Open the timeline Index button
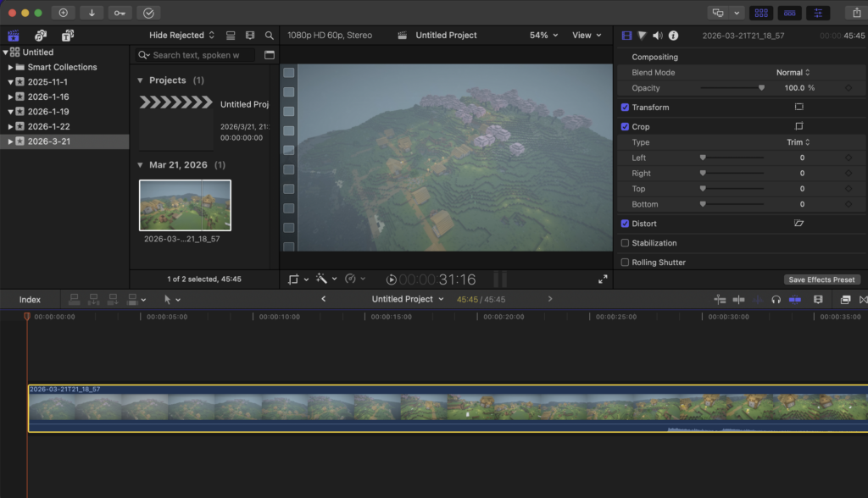The width and height of the screenshot is (868, 498). tap(30, 300)
